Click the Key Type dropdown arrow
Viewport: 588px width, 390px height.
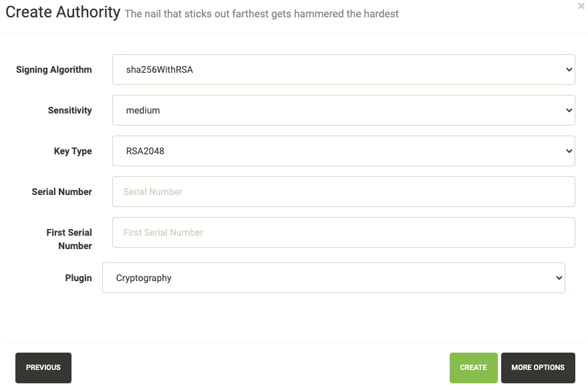(x=569, y=151)
